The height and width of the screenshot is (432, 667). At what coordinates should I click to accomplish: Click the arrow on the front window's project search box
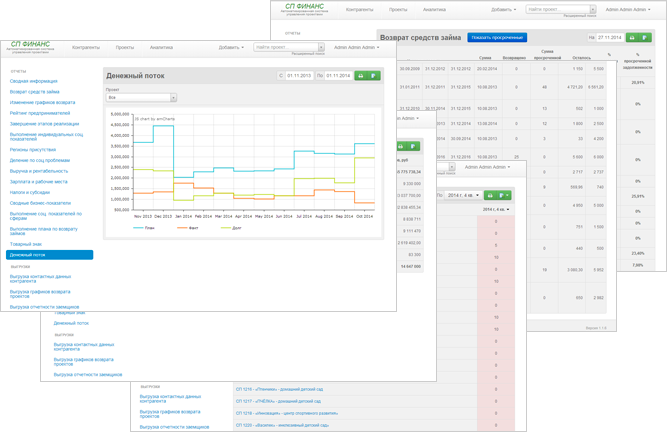click(x=321, y=47)
